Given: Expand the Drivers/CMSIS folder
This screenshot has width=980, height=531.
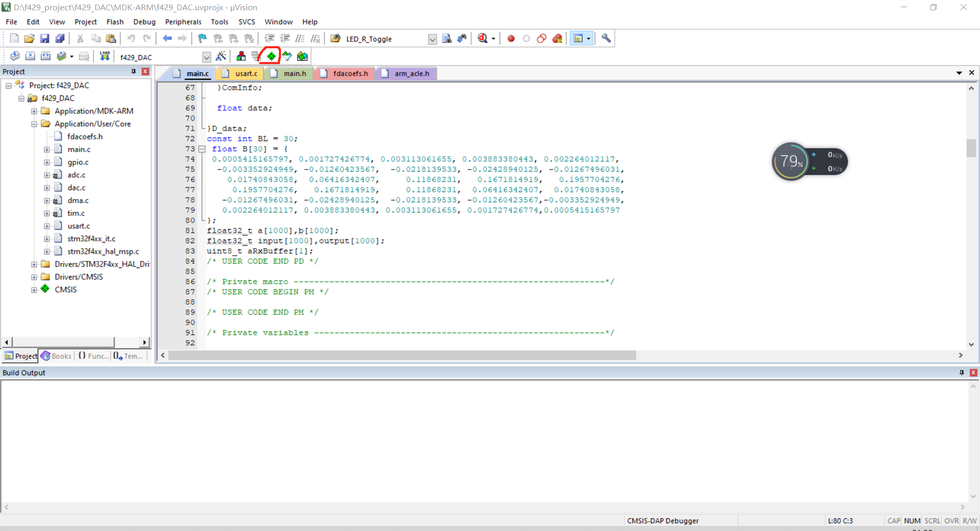Looking at the screenshot, I should 34,277.
